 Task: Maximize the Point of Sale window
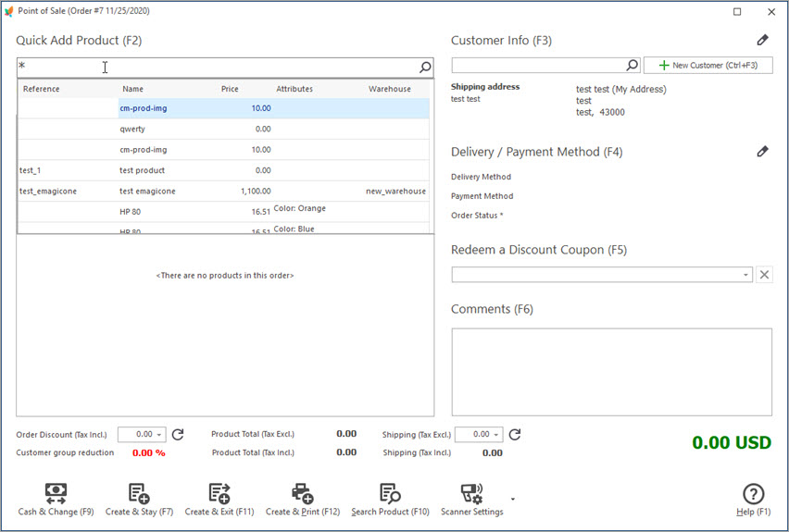(737, 11)
